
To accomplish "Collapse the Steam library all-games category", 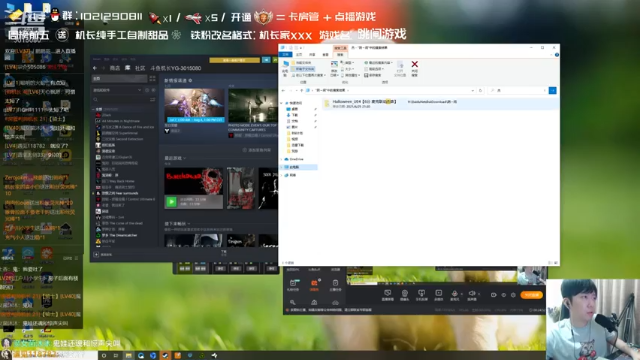I will 93,109.
